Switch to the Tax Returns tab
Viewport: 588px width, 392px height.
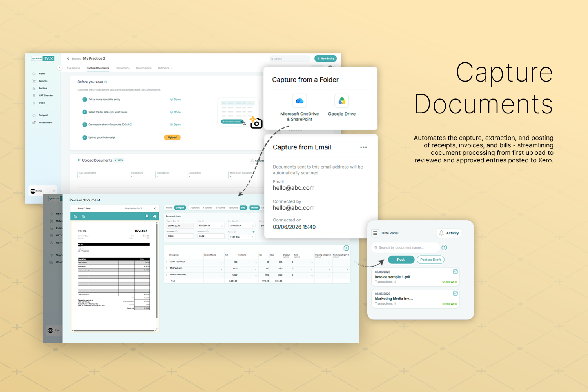[73, 68]
